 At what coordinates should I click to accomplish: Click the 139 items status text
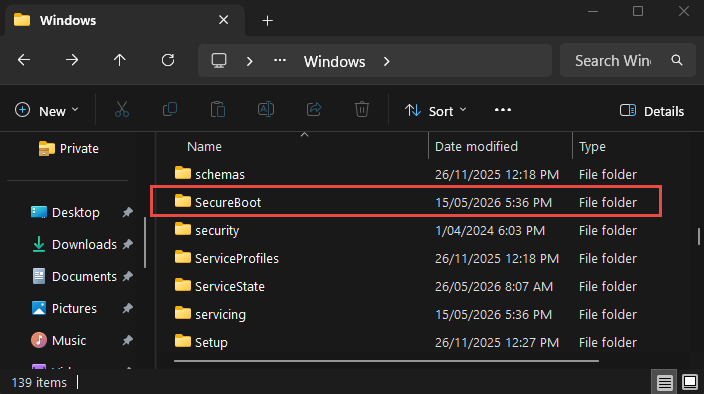[x=39, y=382]
